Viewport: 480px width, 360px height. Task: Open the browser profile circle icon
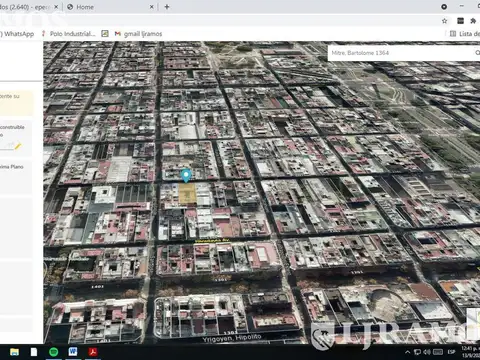[x=444, y=7]
